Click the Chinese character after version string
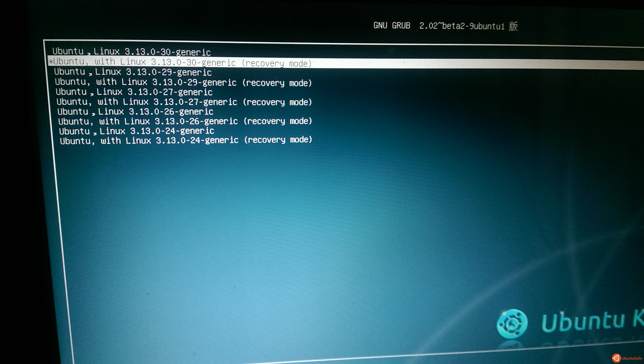Screen dimensions: 644x364 (x=513, y=26)
